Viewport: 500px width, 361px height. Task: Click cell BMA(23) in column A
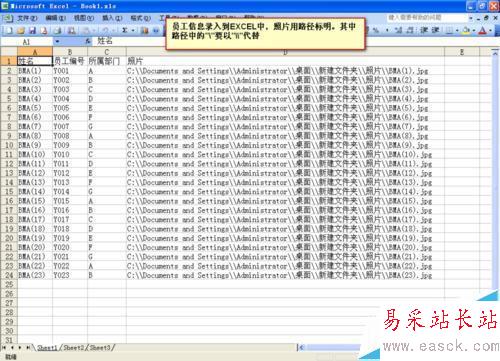click(x=35, y=275)
